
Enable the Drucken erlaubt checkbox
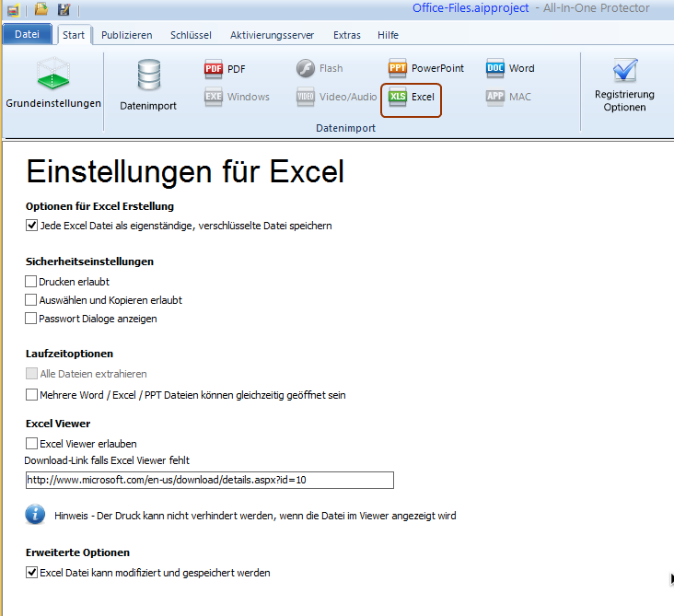[32, 282]
